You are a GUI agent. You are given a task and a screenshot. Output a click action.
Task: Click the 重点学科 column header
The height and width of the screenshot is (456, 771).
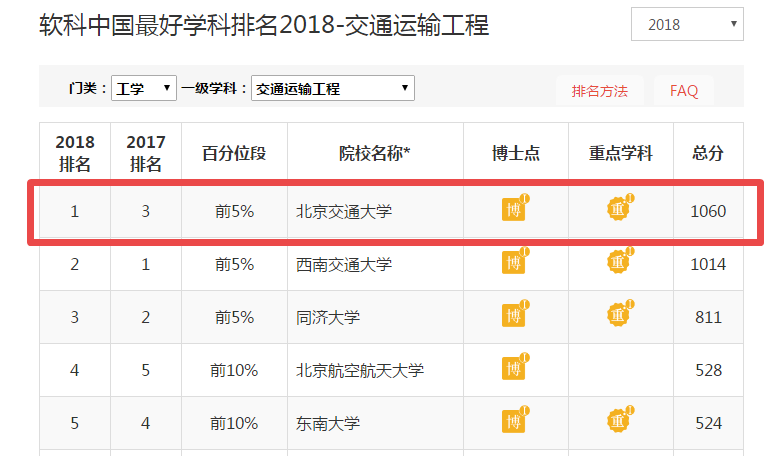pos(621,152)
